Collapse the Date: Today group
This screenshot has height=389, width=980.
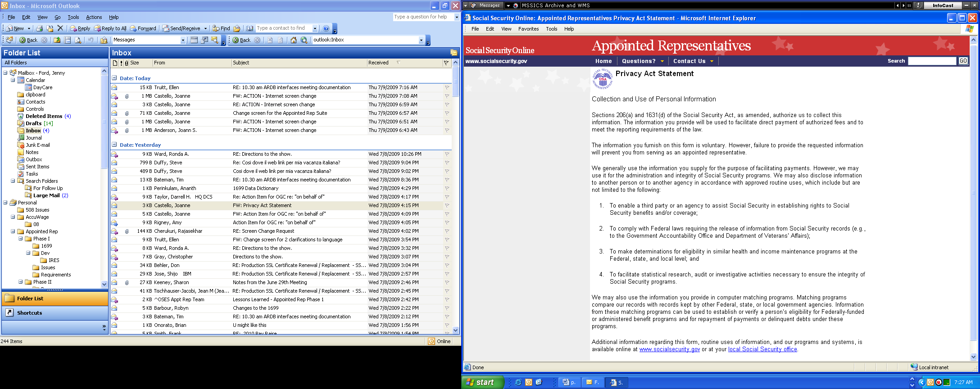pos(114,78)
